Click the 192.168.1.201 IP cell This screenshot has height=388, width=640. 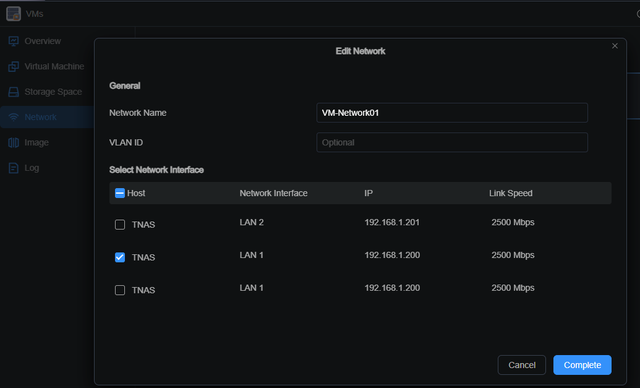click(x=392, y=222)
